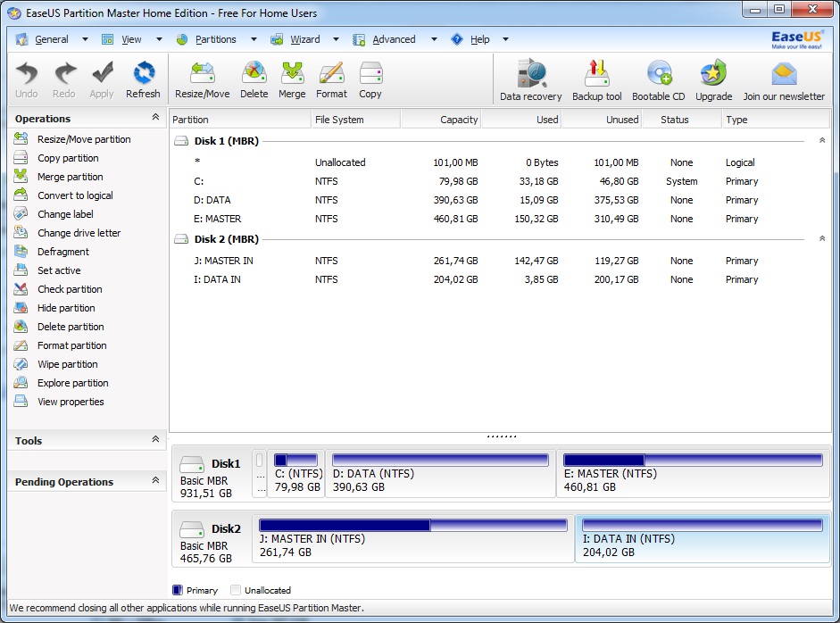Collapse the Operations panel

click(155, 117)
